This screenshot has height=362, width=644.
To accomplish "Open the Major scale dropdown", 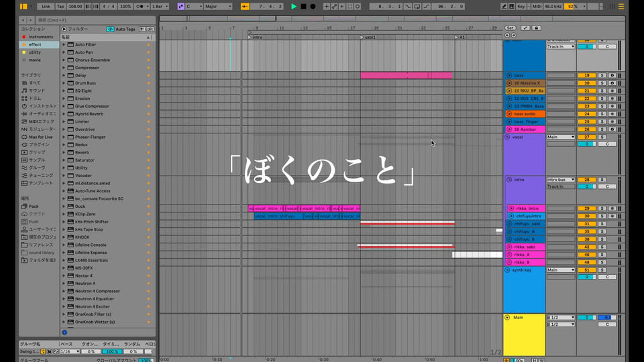I will coord(218,6).
